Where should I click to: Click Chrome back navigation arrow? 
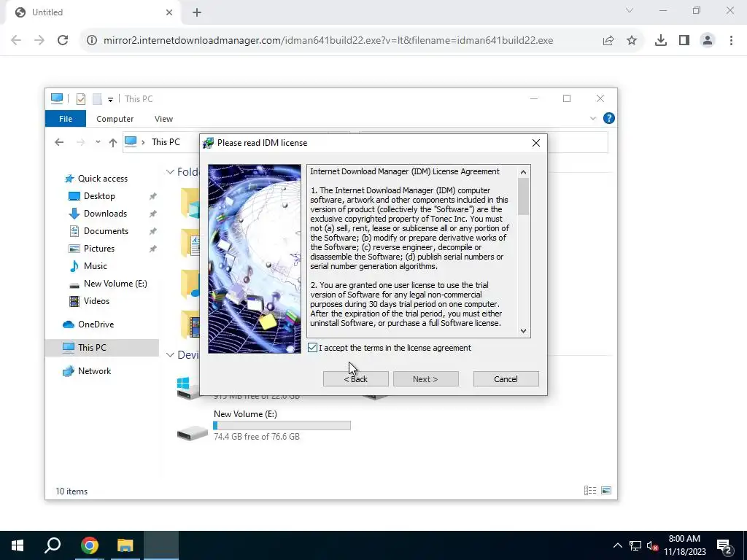[16, 41]
